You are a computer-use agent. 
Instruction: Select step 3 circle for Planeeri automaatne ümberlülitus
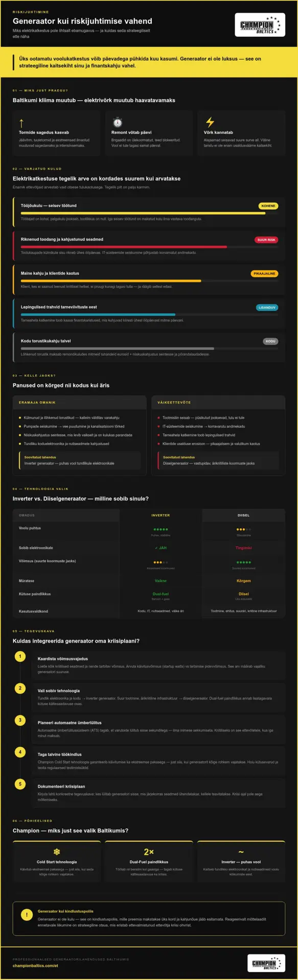(20, 720)
